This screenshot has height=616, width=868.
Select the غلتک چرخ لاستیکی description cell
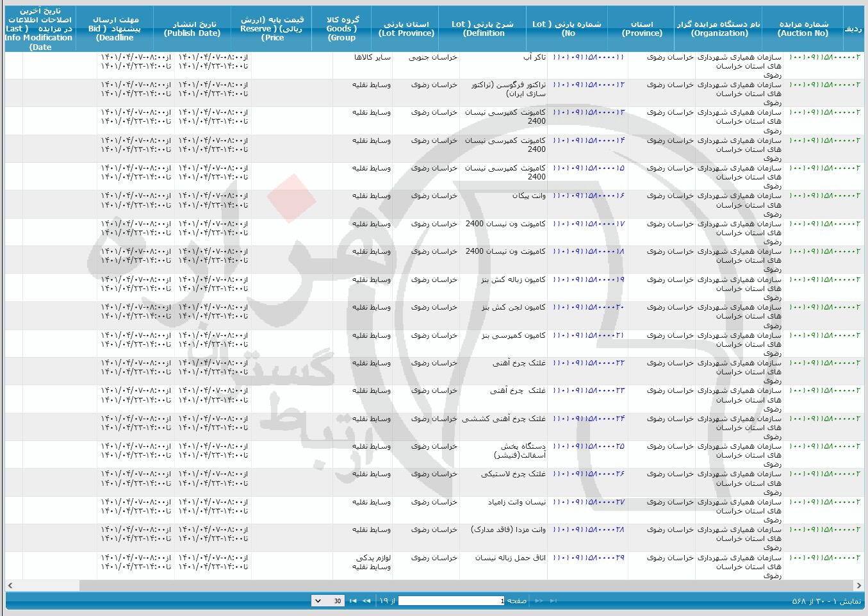tap(504, 482)
